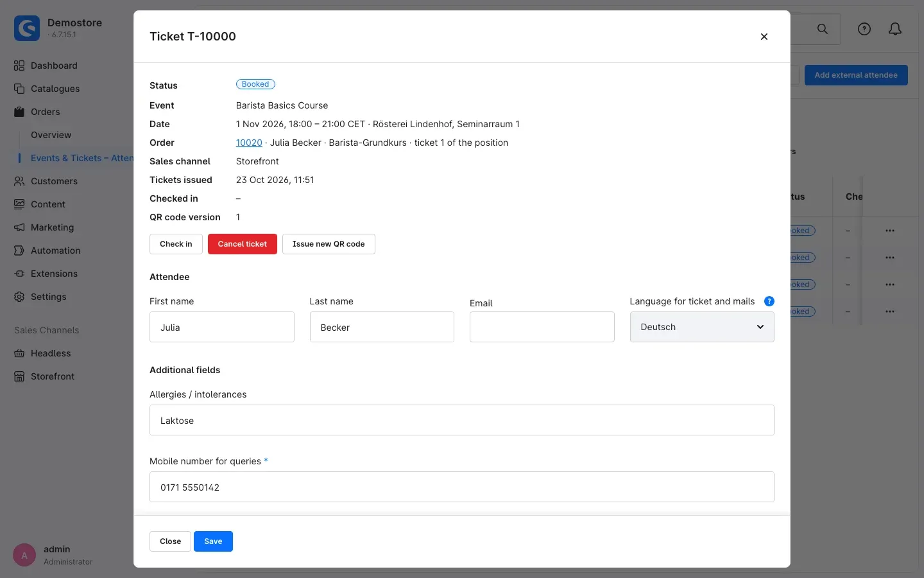Click the Marketing megaphone icon
Image resolution: width=924 pixels, height=578 pixels.
(19, 227)
